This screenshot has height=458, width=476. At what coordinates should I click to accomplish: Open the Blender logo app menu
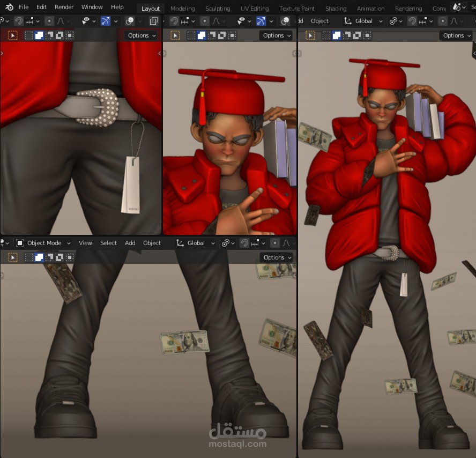[9, 6]
